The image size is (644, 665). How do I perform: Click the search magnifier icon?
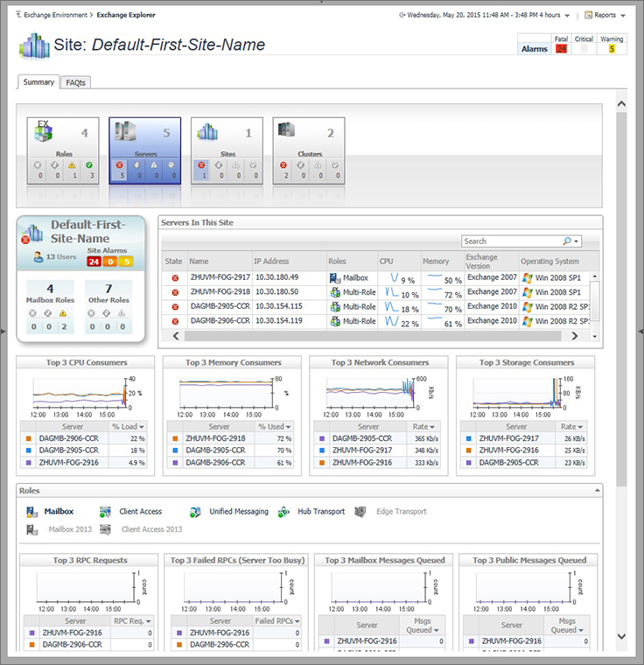567,241
